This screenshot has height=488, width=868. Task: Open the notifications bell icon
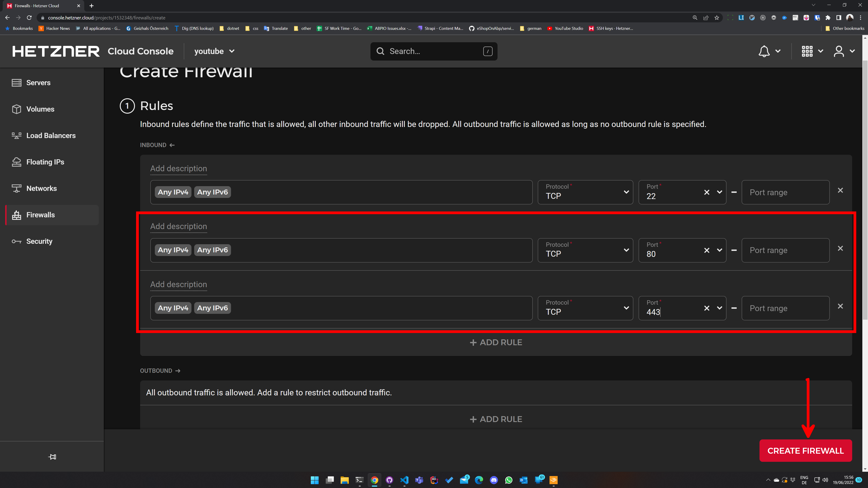764,51
